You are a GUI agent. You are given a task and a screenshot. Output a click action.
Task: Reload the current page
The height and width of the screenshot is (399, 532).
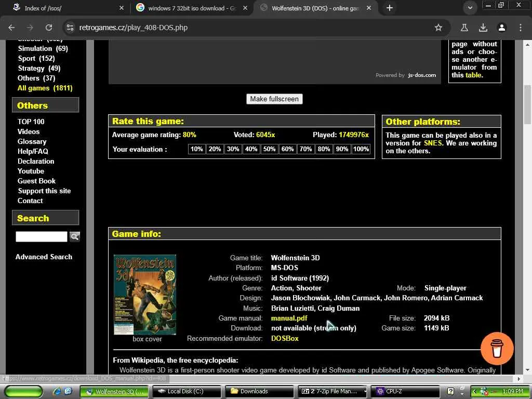[49, 28]
